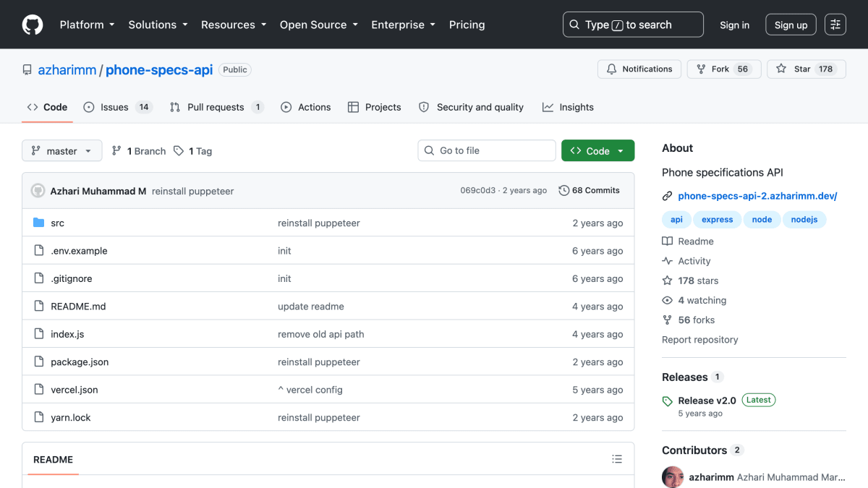Expand the Platform menu

[x=87, y=25]
